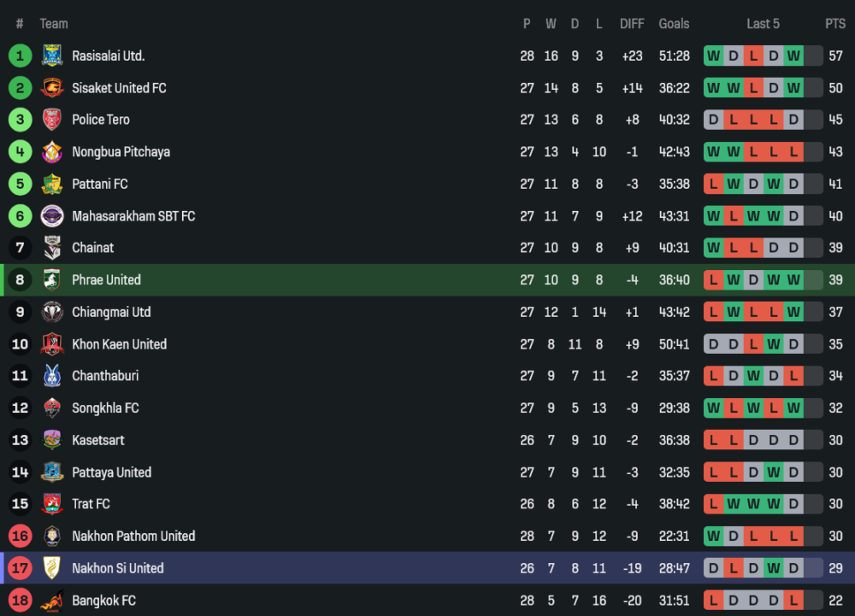Click the Trat FC team logo
Screen dimensions: 855x616
tap(52, 504)
